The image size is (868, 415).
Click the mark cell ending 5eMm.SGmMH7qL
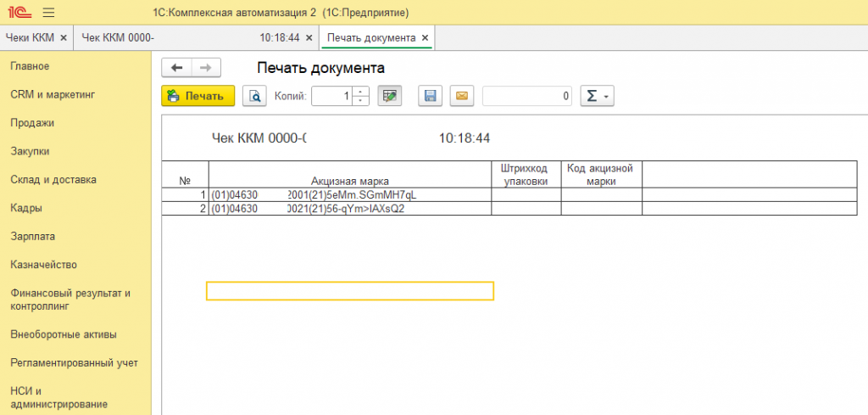(x=350, y=195)
